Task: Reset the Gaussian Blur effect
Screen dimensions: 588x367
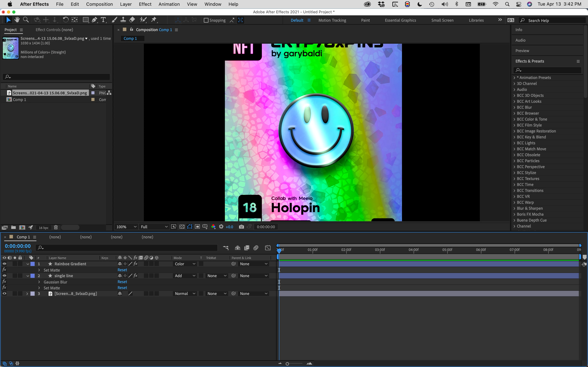Action: [x=122, y=282]
